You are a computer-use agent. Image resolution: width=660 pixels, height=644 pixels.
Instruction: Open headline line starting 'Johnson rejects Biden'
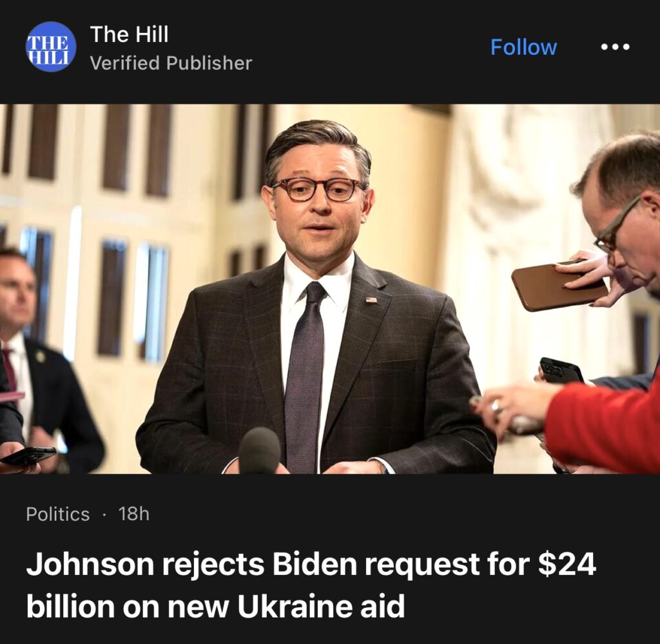click(x=311, y=565)
